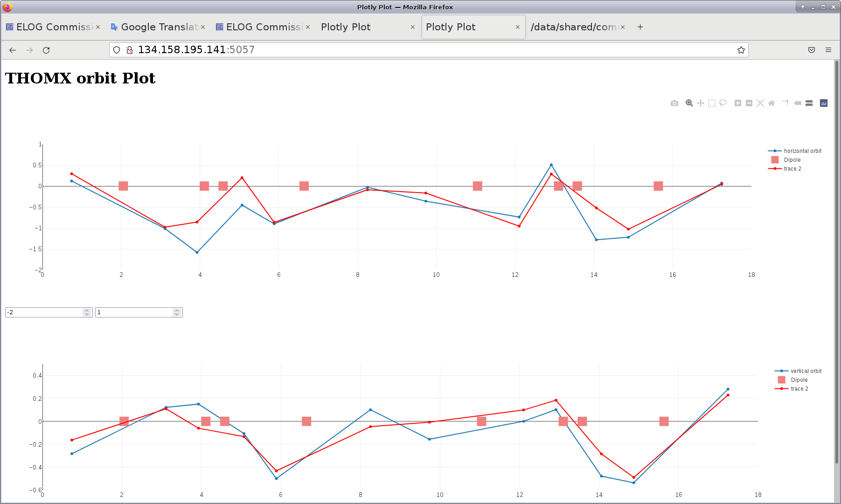Toggle spike lines in modebar
Image resolution: width=841 pixels, height=504 pixels.
(x=786, y=103)
